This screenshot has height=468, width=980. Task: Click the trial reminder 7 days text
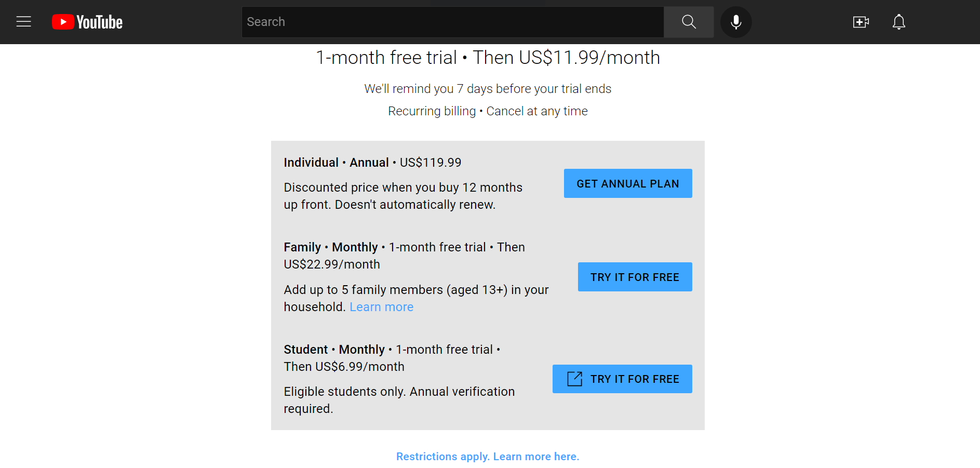pyautogui.click(x=488, y=89)
